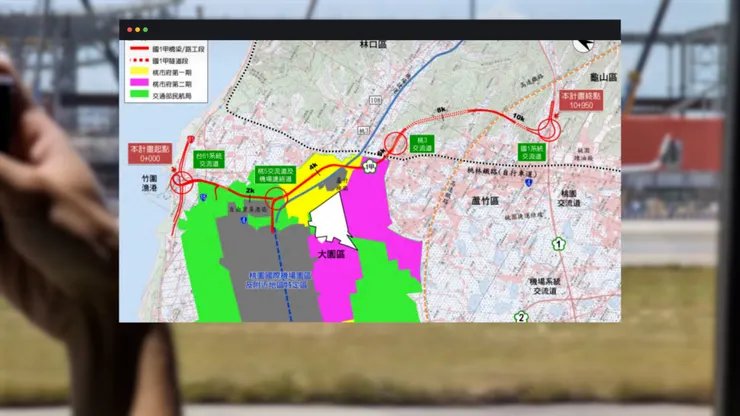The width and height of the screenshot is (740, 416).
Task: Click the 國1系統交流道 green label
Action: (532, 152)
